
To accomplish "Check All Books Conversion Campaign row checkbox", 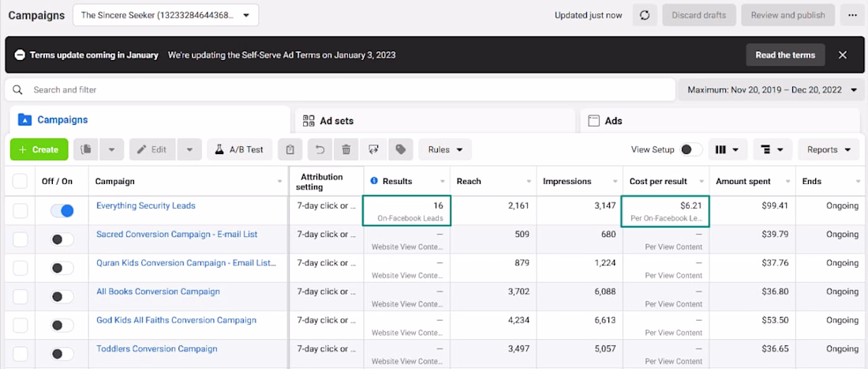I will [20, 297].
